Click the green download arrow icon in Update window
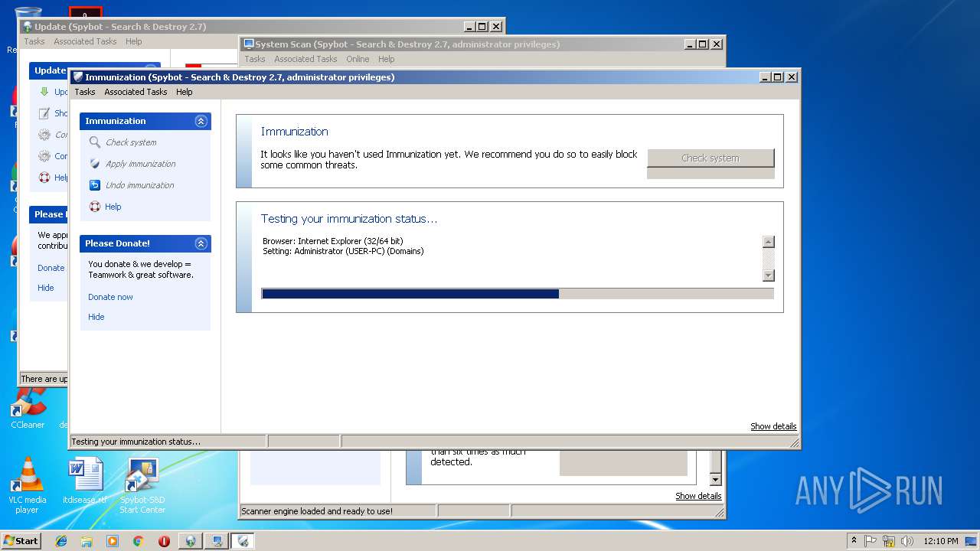The image size is (980, 551). (44, 92)
